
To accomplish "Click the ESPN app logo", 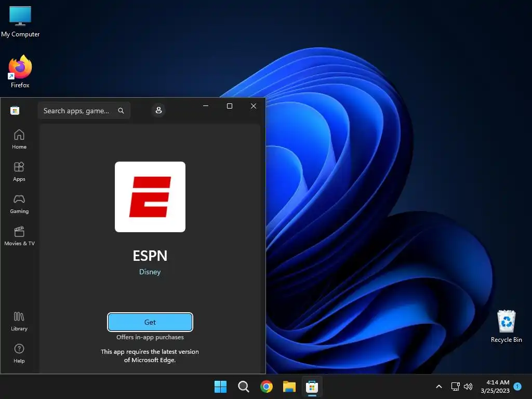I will [x=150, y=197].
